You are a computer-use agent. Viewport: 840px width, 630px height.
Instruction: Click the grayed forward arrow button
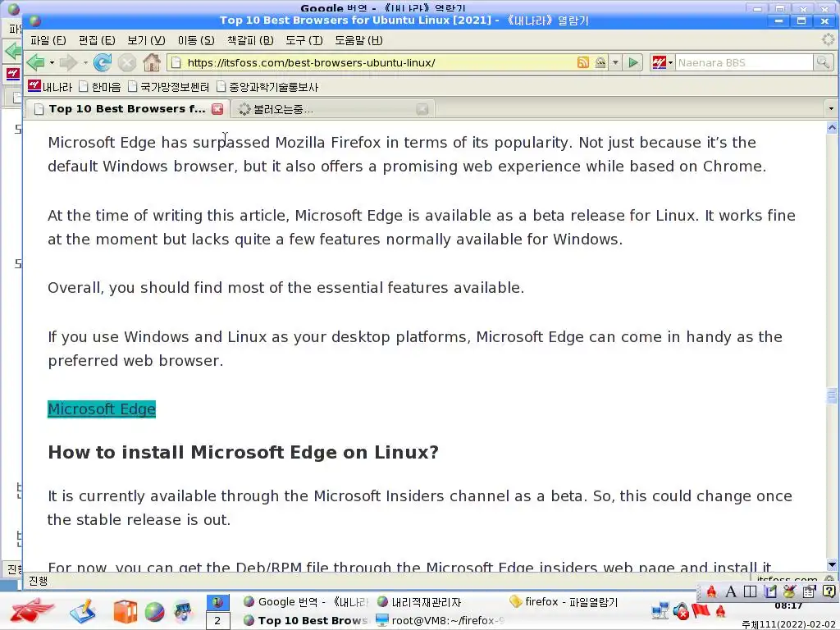click(68, 62)
